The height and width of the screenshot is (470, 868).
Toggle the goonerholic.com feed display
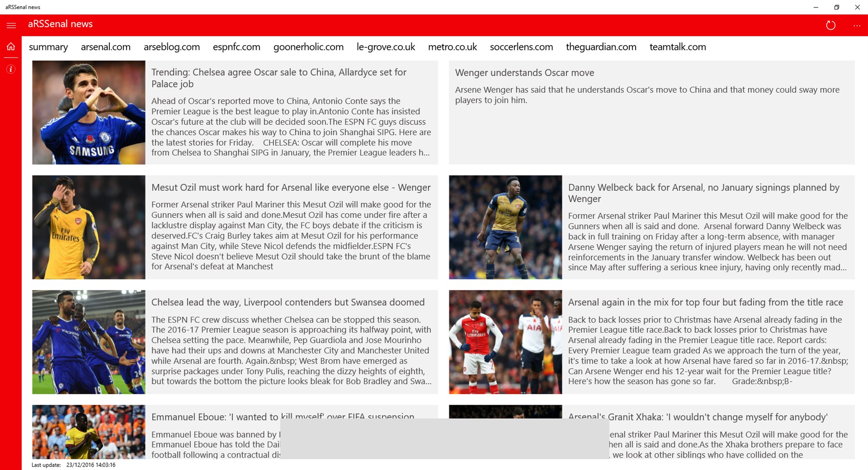(x=308, y=47)
